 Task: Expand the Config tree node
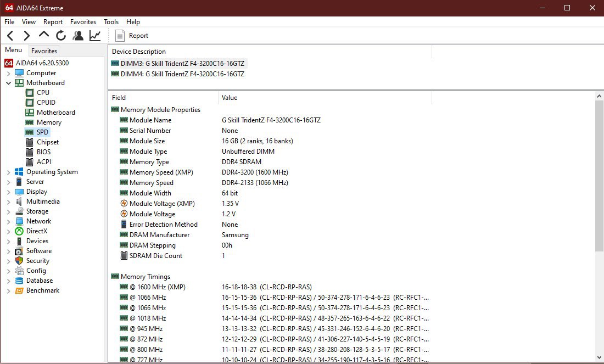pos(8,271)
